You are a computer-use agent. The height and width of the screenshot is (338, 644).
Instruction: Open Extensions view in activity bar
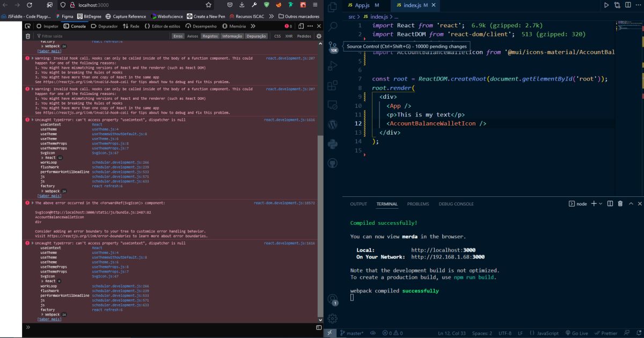[332, 85]
